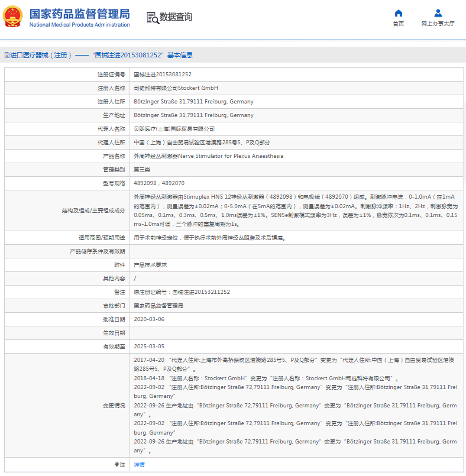This screenshot has width=466, height=476.
Task: Open the 网上办事大厅 navigation label
Action: coord(438,24)
